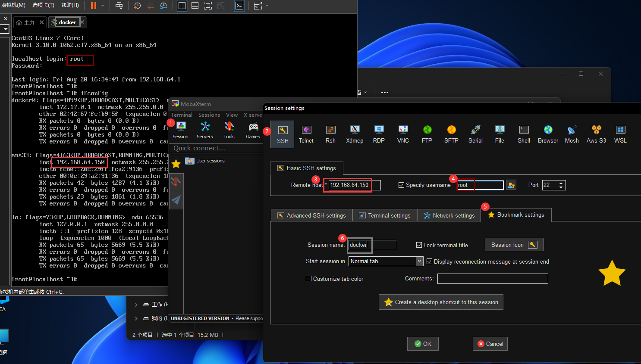
Task: Click the paper plane sidebar icon in MobaXterm
Action: point(176,200)
